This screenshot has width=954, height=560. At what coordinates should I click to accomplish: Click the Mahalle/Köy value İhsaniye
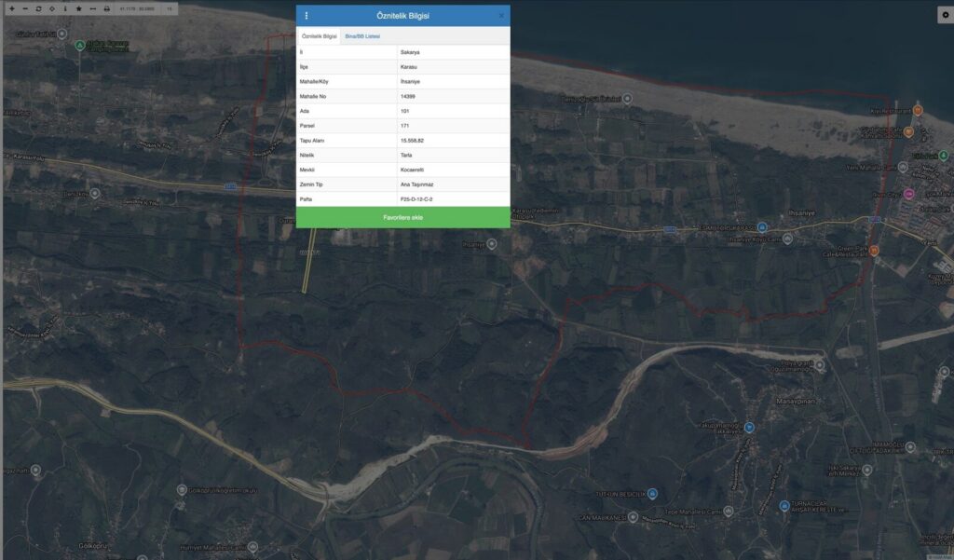click(410, 82)
